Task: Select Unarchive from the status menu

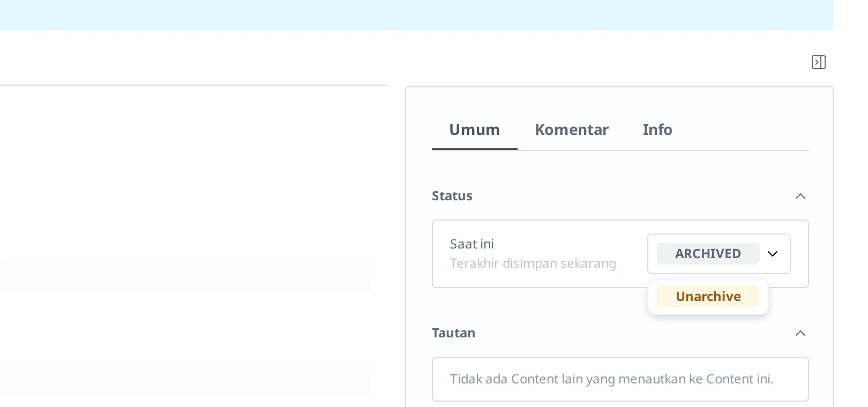Action: pyautogui.click(x=708, y=297)
